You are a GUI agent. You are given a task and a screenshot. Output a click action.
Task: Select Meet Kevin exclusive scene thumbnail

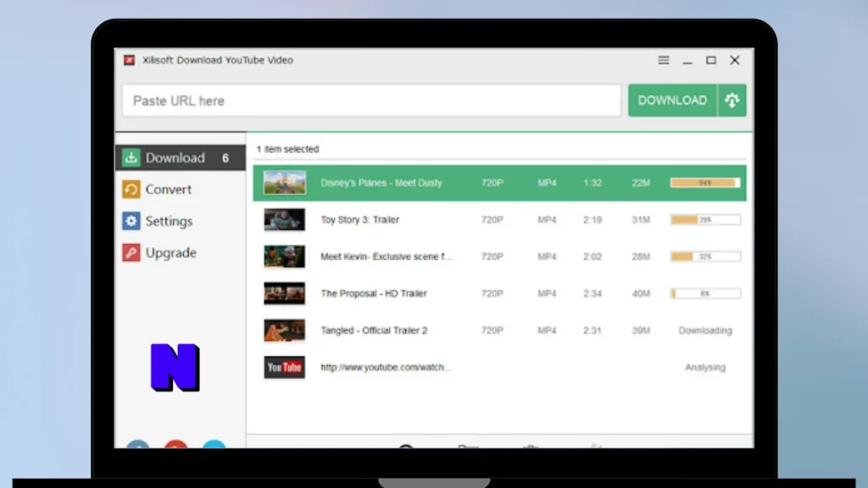285,257
